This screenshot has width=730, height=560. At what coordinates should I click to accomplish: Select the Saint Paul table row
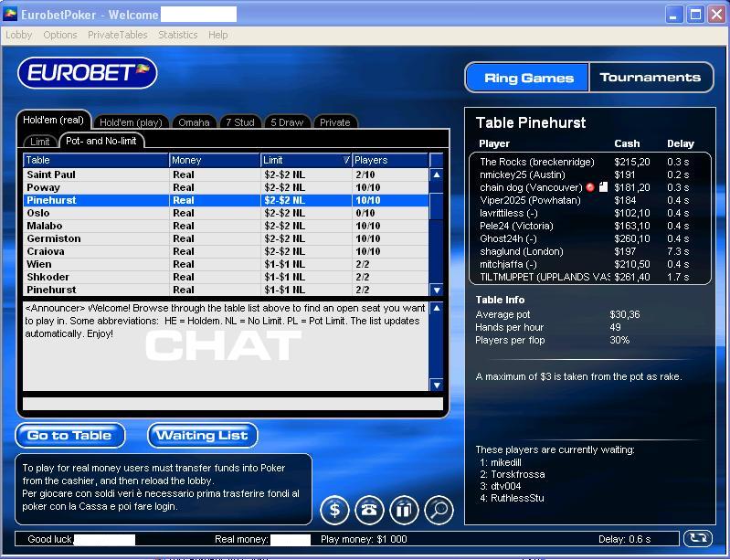tap(226, 174)
